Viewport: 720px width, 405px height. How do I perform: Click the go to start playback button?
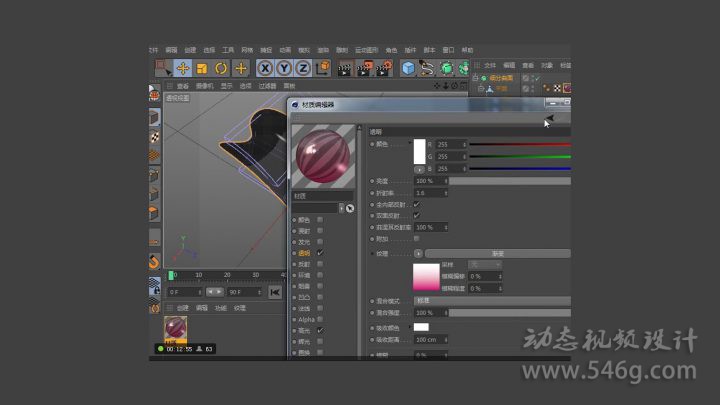pyautogui.click(x=275, y=292)
